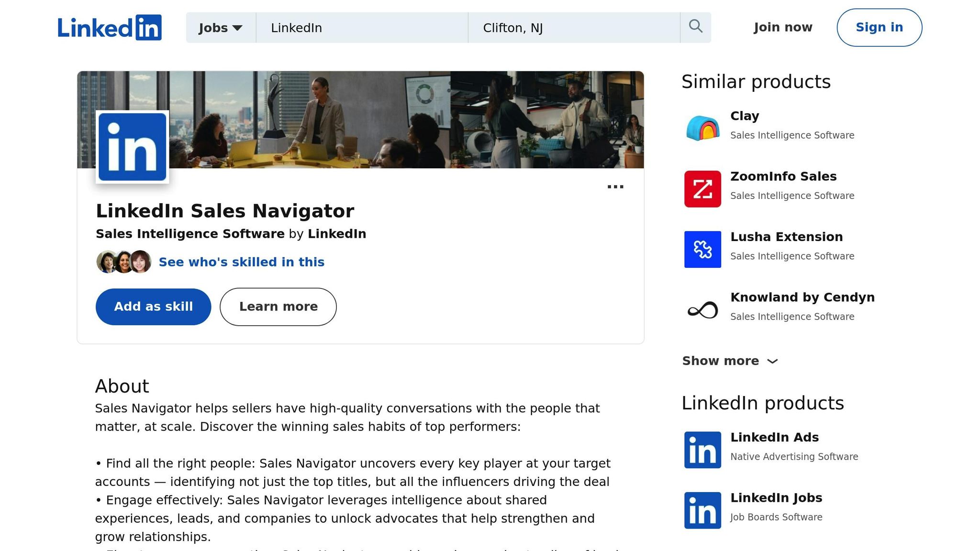Expand Show more similar products
The width and height of the screenshot is (980, 551).
(x=731, y=361)
